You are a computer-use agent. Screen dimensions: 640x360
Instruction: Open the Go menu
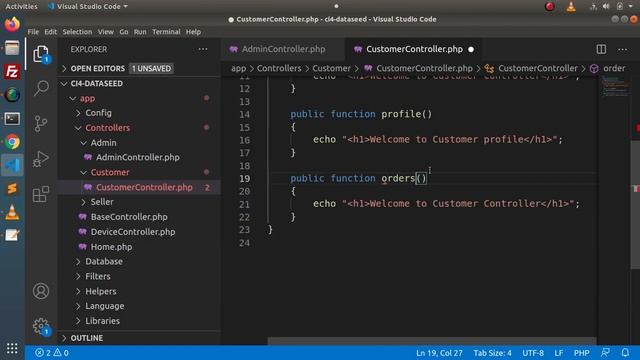tap(124, 32)
